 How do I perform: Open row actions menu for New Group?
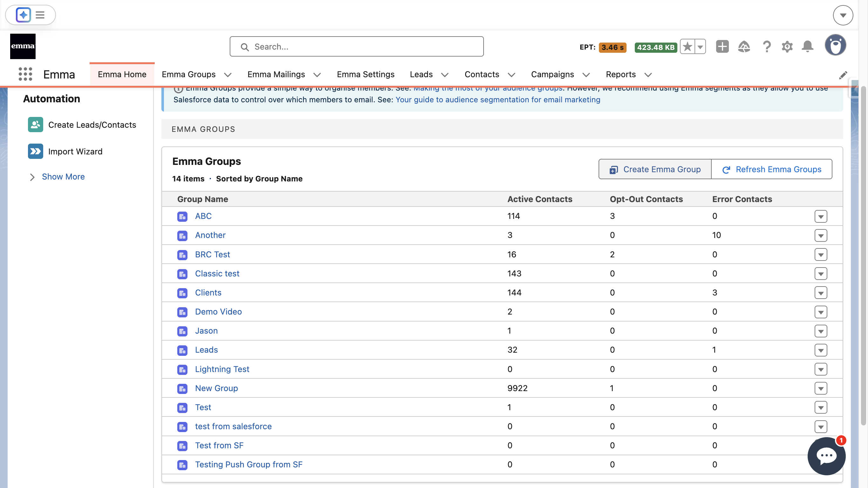pos(820,389)
